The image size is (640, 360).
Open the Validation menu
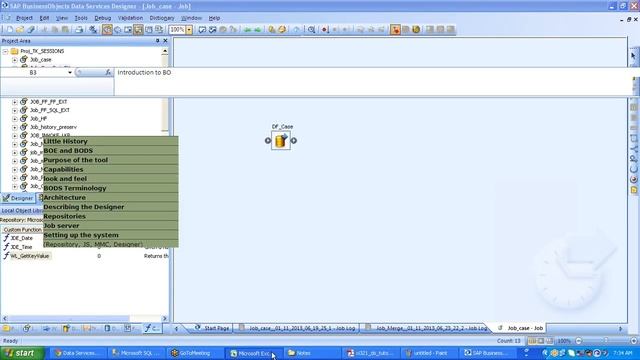130,18
